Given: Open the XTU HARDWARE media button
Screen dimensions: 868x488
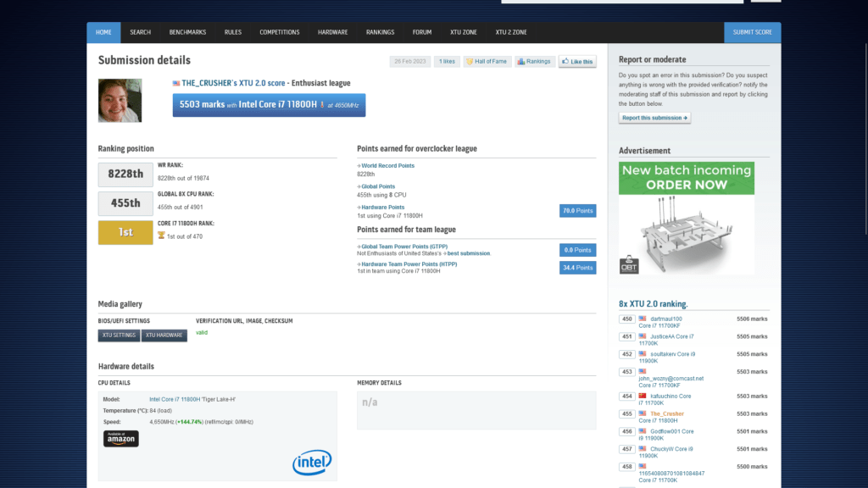Looking at the screenshot, I should tap(164, 335).
